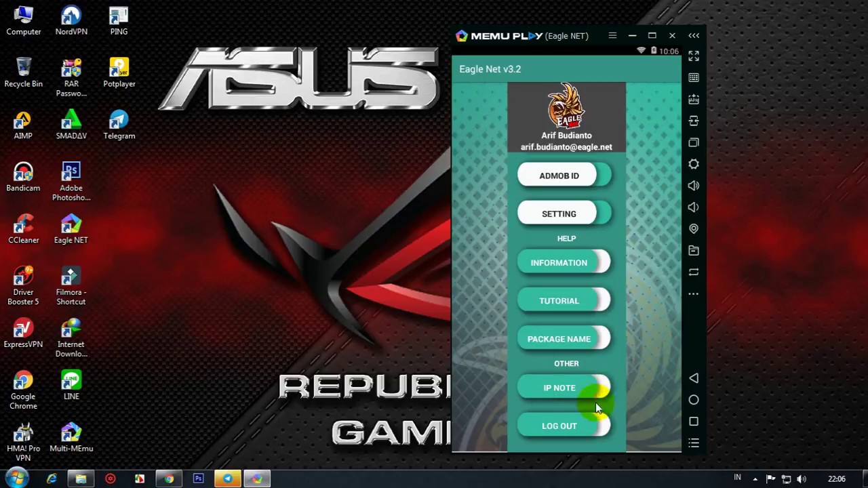Open the MEmu key mapping keyboard icon
Viewport: 868px width, 488px height.
click(694, 77)
